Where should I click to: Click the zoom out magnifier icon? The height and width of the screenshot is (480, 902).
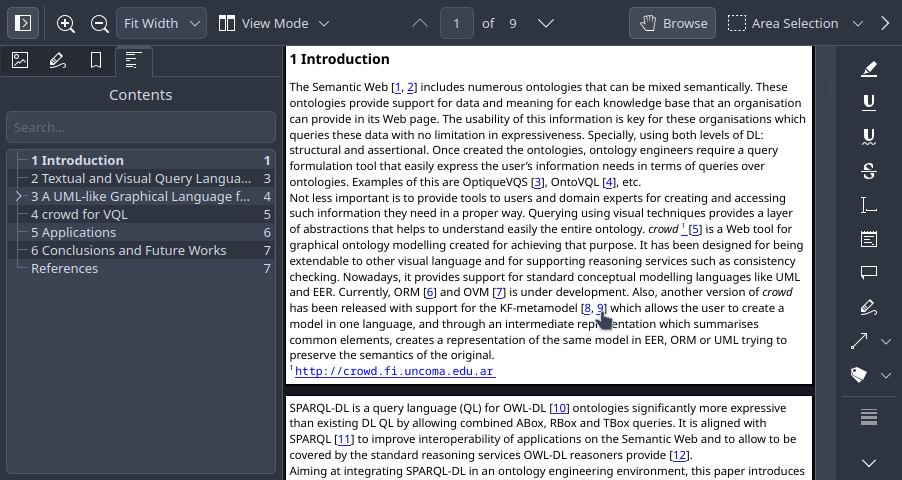(x=99, y=23)
